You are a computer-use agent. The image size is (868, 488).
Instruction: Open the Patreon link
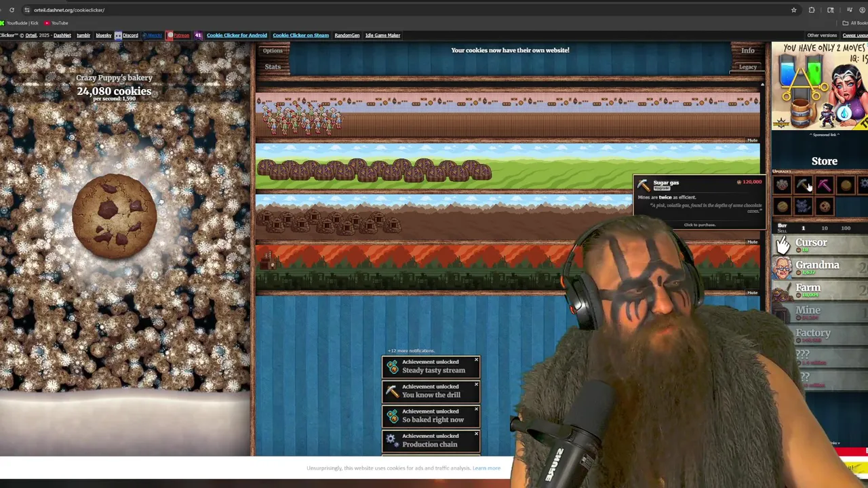tap(178, 35)
